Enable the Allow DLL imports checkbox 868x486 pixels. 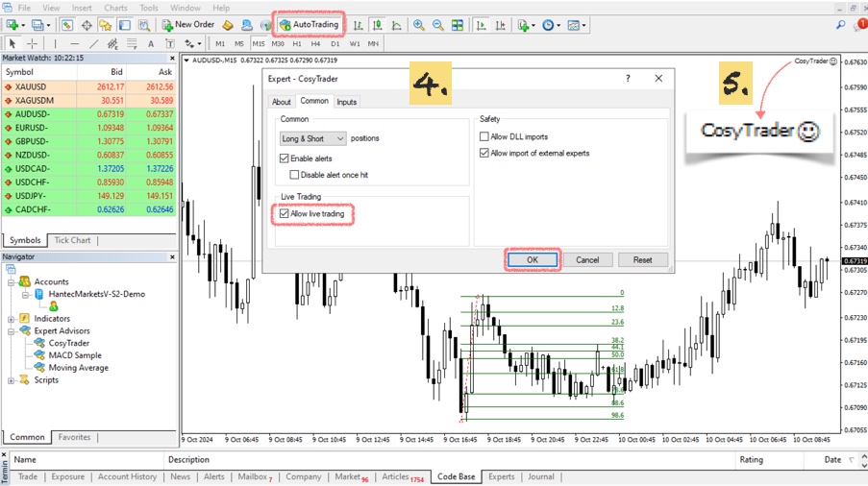[x=484, y=137]
